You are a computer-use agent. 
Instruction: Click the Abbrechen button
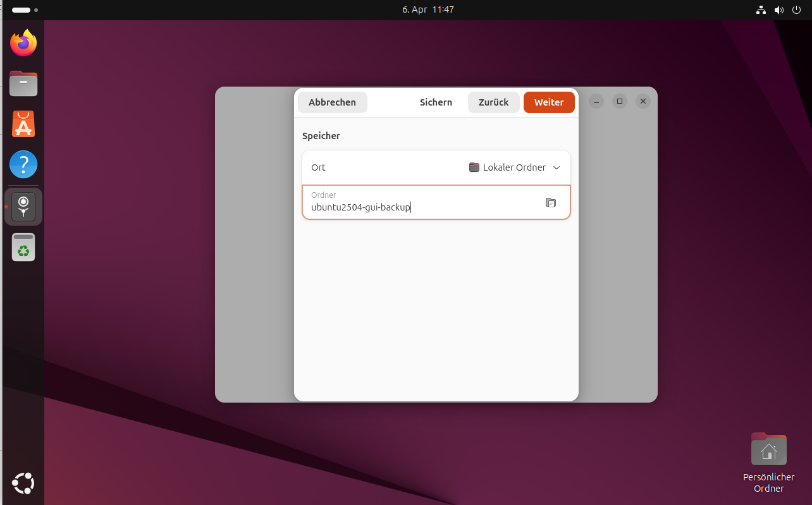coord(332,102)
